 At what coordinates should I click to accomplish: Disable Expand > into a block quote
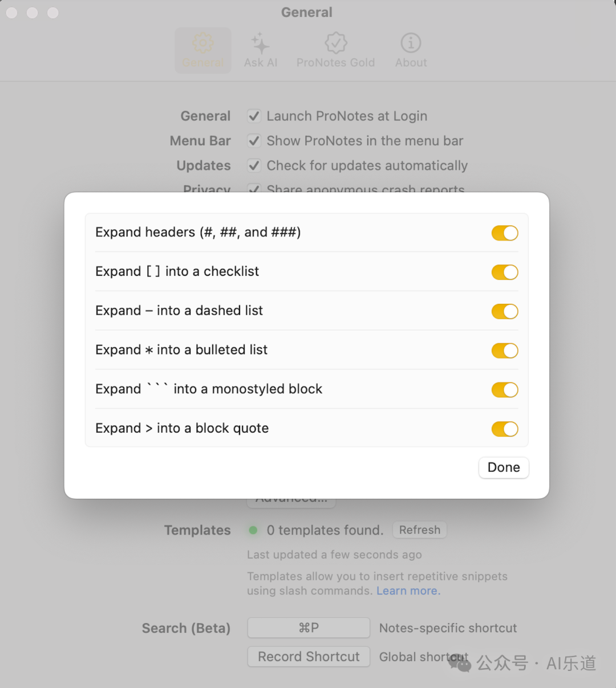coord(505,429)
